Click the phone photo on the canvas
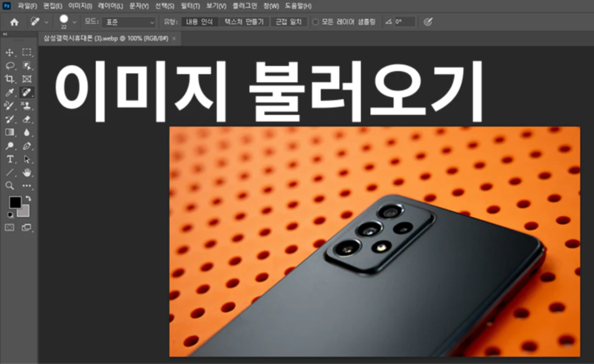The image size is (594, 364). click(375, 241)
